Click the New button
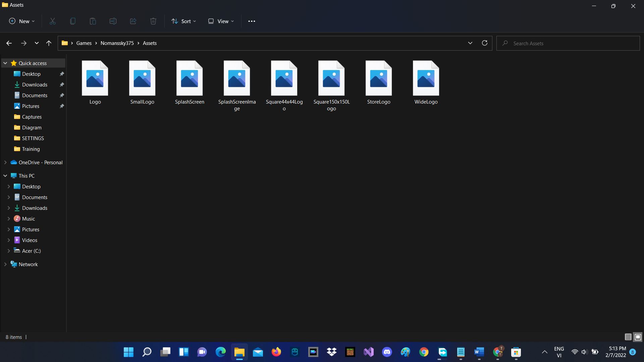This screenshot has width=644, height=362. (x=22, y=21)
